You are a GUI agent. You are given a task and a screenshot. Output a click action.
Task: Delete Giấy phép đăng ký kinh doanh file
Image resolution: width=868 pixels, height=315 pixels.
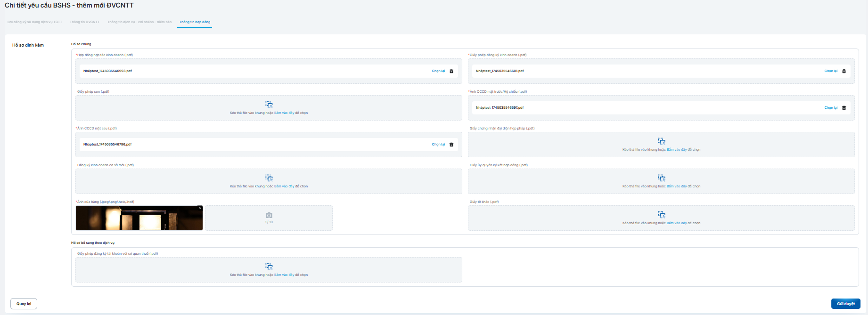844,71
